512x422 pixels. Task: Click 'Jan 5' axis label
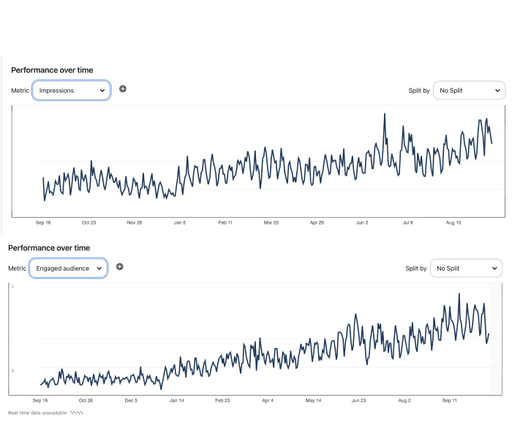coord(180,222)
